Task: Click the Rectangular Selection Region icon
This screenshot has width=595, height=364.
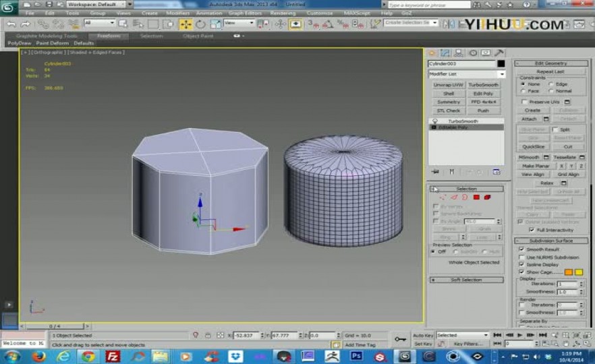Action: tap(153, 24)
